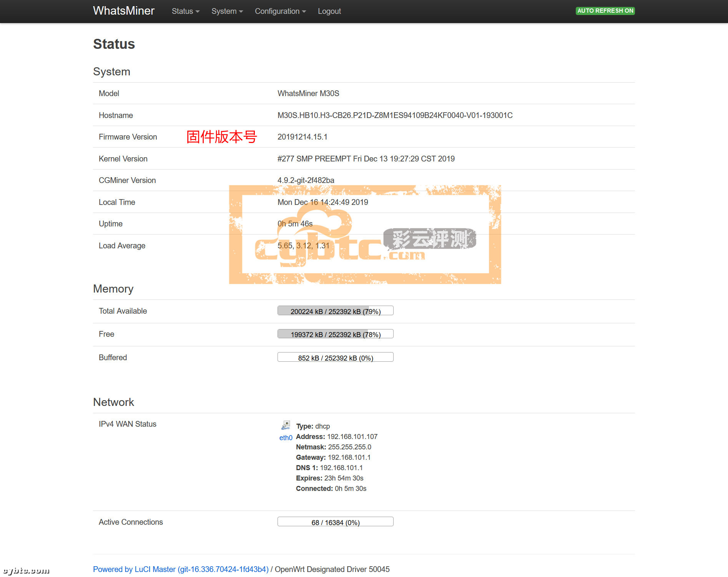This screenshot has width=728, height=577.
Task: Click the Type dhcp line
Action: click(313, 426)
